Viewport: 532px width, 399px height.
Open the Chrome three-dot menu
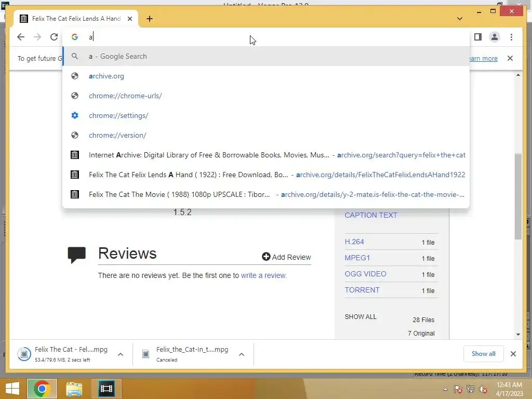511,37
